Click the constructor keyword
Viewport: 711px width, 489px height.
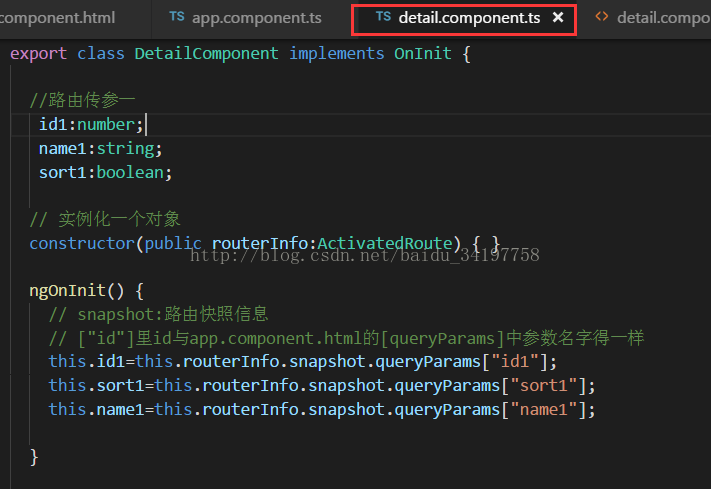point(82,244)
